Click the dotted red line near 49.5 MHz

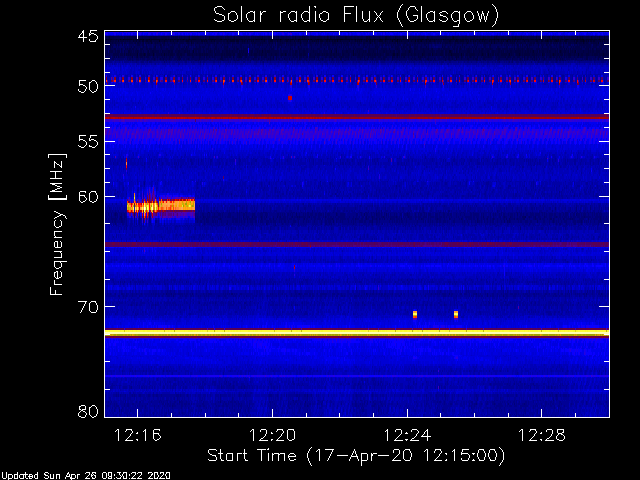357,80
